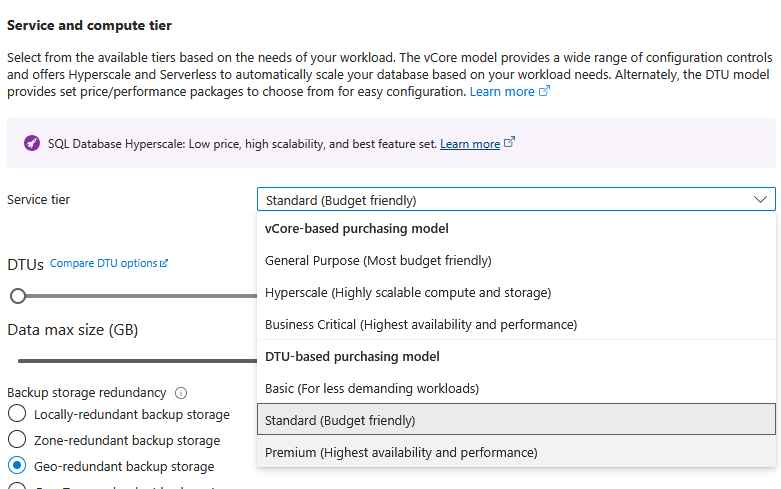Viewport: 781px width, 489px height.
Task: Click the purple Hyperscale rocket icon
Action: click(32, 143)
